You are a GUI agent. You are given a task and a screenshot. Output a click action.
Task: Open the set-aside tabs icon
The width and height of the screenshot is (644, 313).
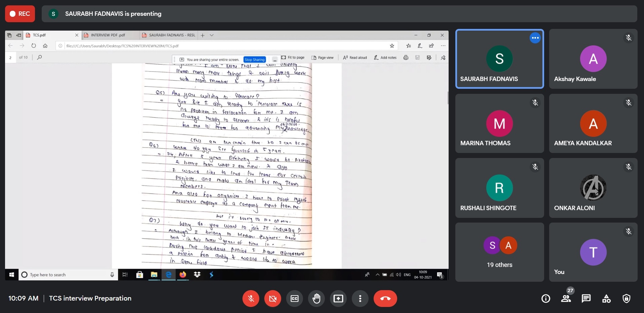(x=9, y=35)
